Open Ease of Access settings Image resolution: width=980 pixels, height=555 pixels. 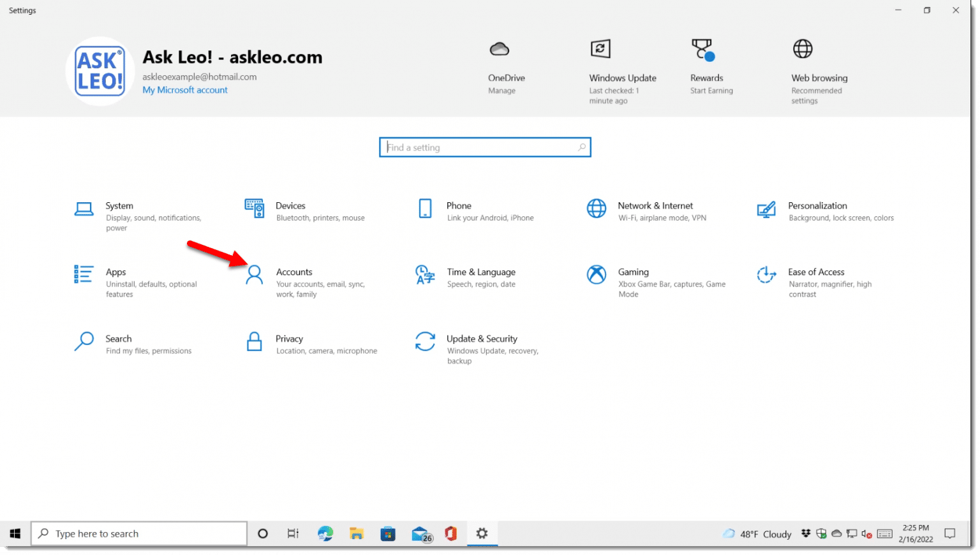point(816,276)
